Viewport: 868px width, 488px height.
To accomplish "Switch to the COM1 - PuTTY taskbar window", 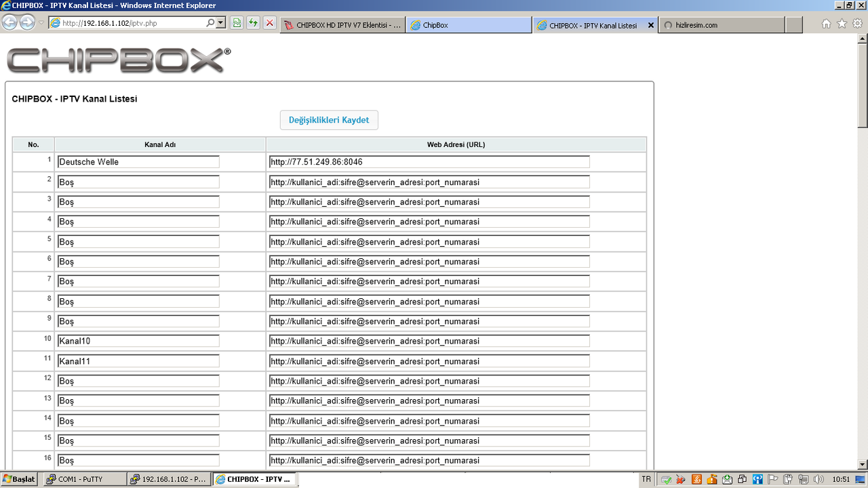I will point(83,479).
